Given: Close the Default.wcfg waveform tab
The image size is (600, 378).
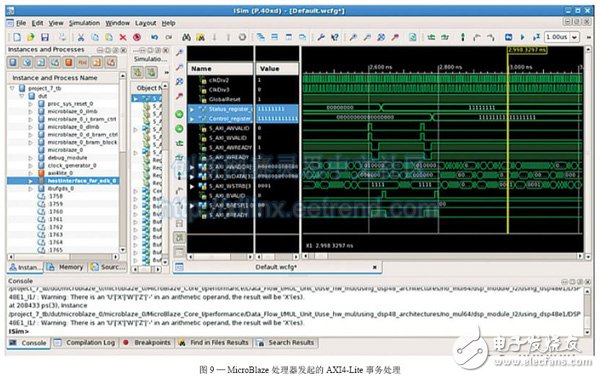Looking at the screenshot, I should click(375, 267).
